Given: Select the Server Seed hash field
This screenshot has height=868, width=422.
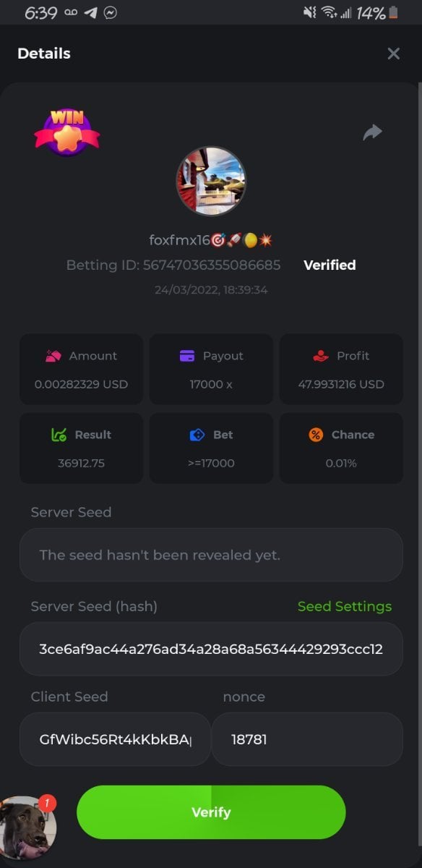Looking at the screenshot, I should click(211, 649).
